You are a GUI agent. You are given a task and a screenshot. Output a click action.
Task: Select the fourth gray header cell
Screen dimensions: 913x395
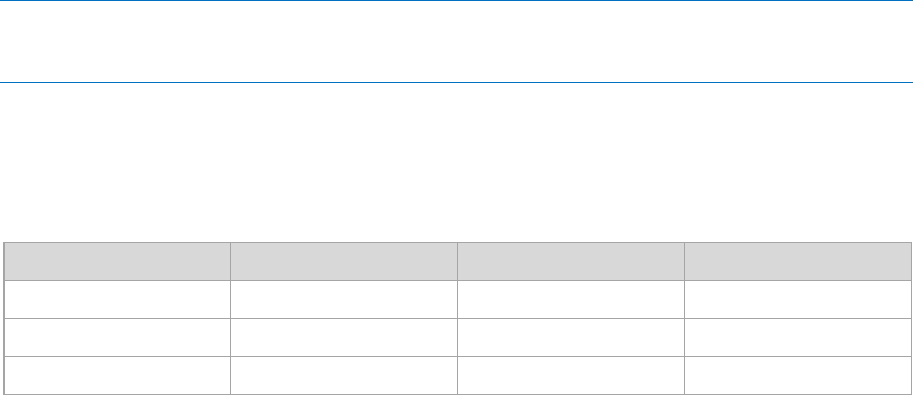[x=798, y=262]
